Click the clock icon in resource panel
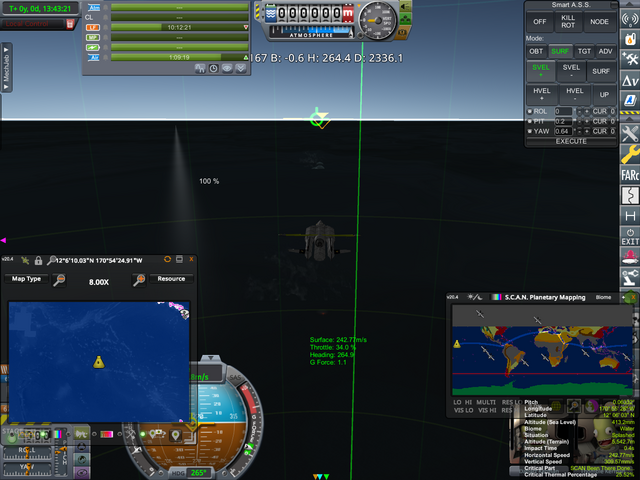 (213, 69)
